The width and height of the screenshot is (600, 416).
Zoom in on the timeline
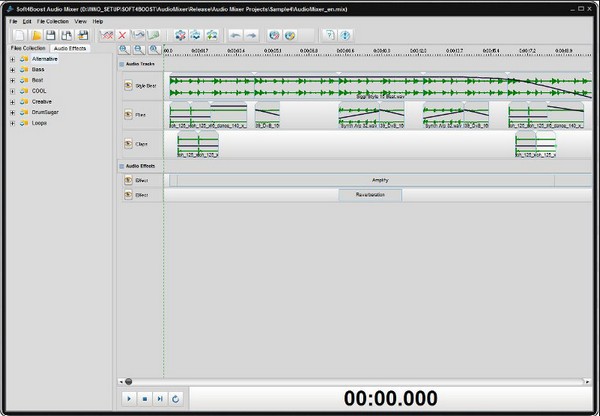[124, 49]
